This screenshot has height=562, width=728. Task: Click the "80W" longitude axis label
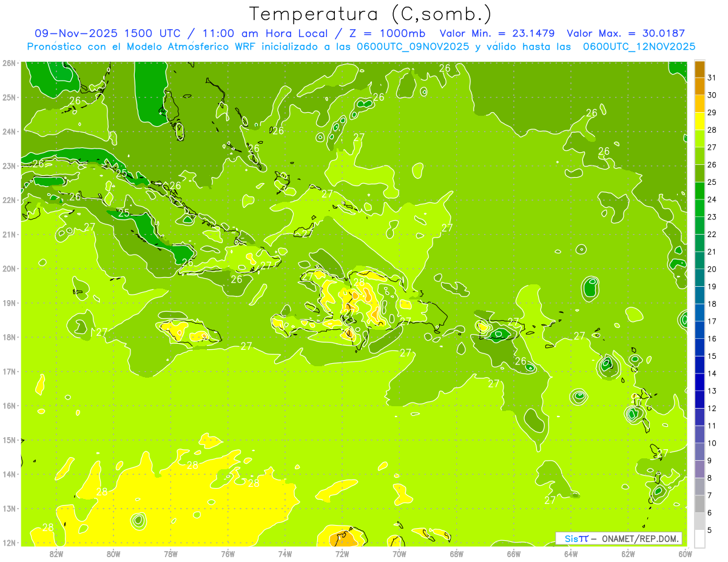pos(113,554)
